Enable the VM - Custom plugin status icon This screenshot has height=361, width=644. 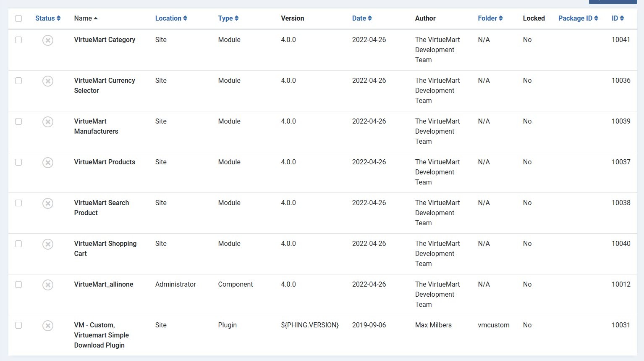pyautogui.click(x=48, y=326)
